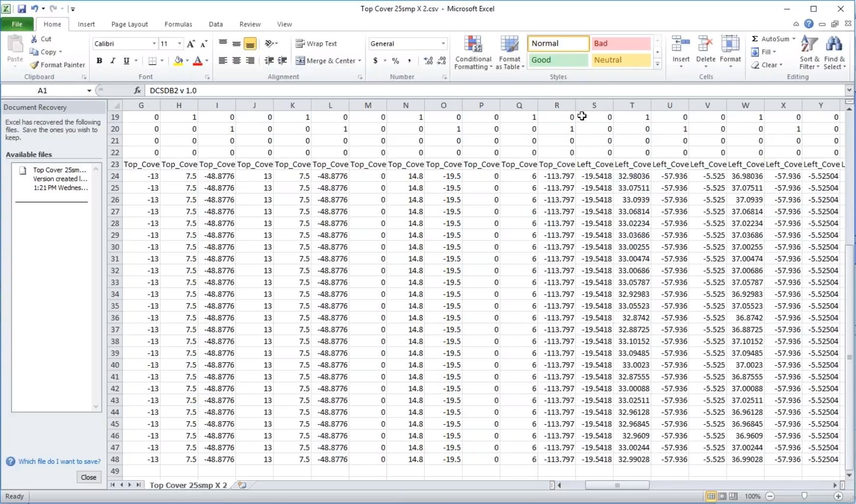Toggle Italic formatting
Viewport: 856px width, 504px height.
113,60
